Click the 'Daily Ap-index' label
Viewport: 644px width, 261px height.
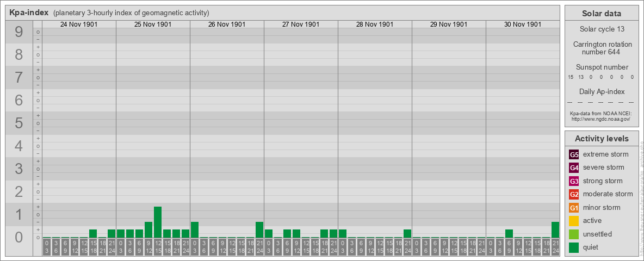click(602, 91)
